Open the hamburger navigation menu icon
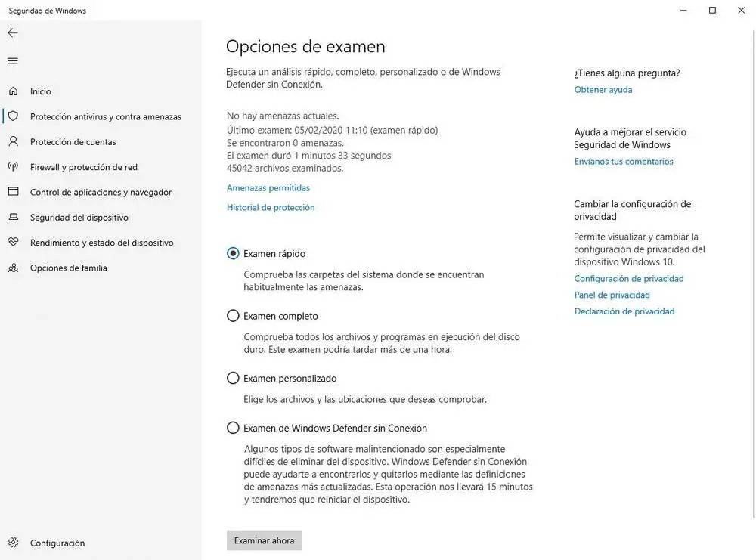This screenshot has width=756, height=560. 13,60
